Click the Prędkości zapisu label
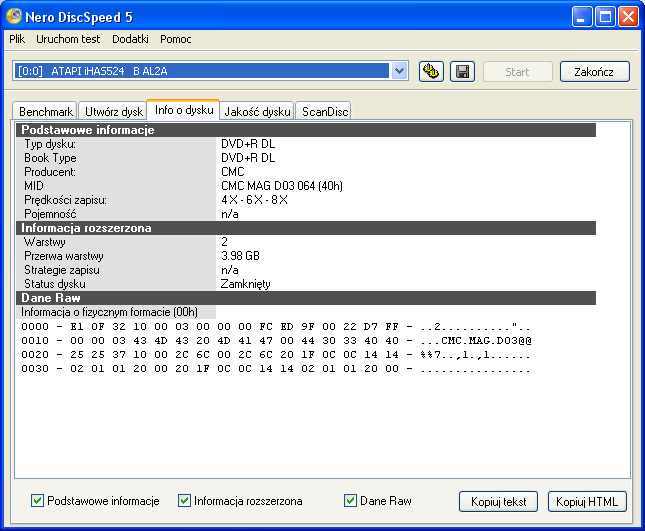Viewport: 645px width, 531px height. pyautogui.click(x=65, y=200)
